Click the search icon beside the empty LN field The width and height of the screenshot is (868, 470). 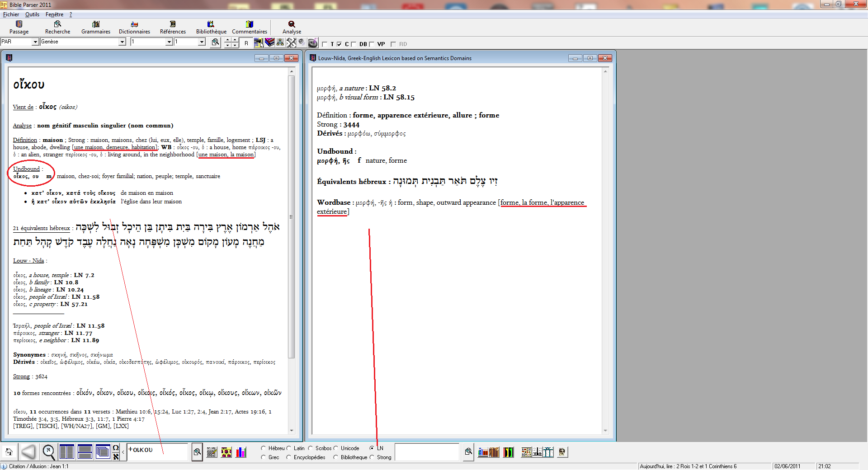click(x=468, y=451)
